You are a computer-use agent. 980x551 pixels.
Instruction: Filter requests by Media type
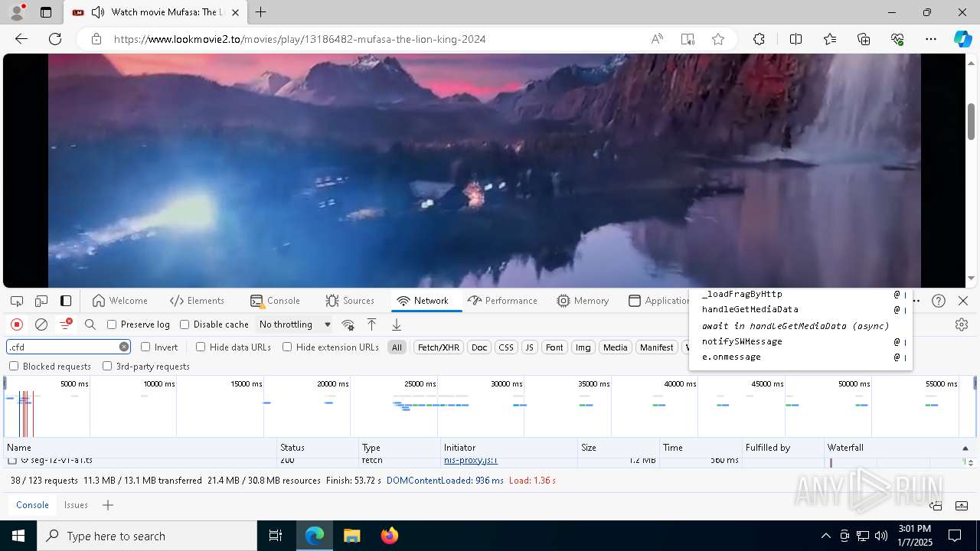pos(615,347)
